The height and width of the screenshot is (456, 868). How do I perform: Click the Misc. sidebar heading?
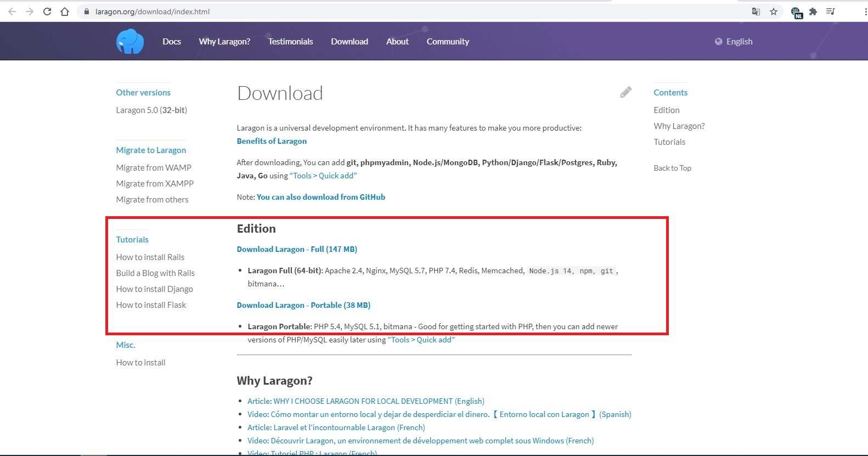(126, 345)
